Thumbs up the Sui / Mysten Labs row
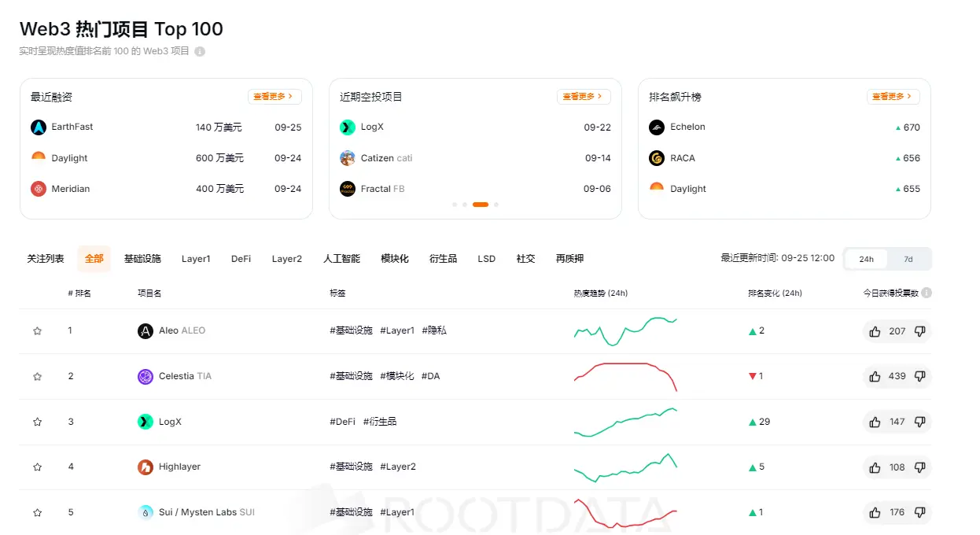Image resolution: width=980 pixels, height=535 pixels. [875, 512]
